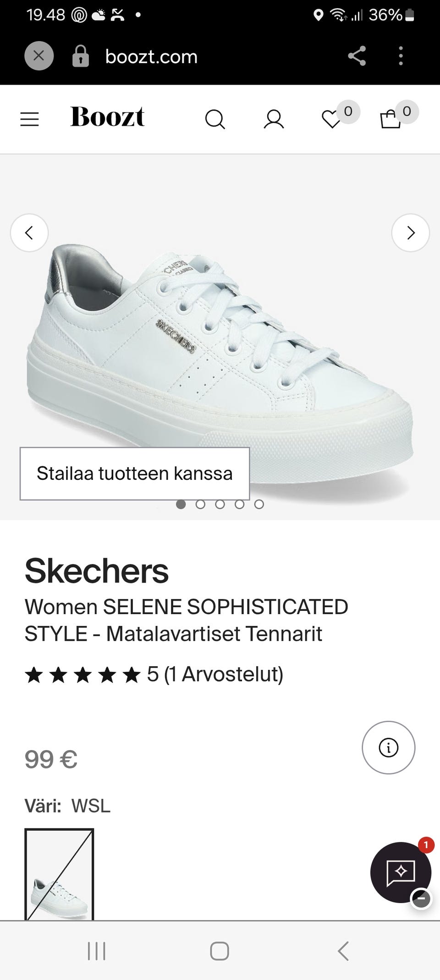Open browser three-dot overflow menu
This screenshot has width=440, height=980.
click(x=401, y=56)
